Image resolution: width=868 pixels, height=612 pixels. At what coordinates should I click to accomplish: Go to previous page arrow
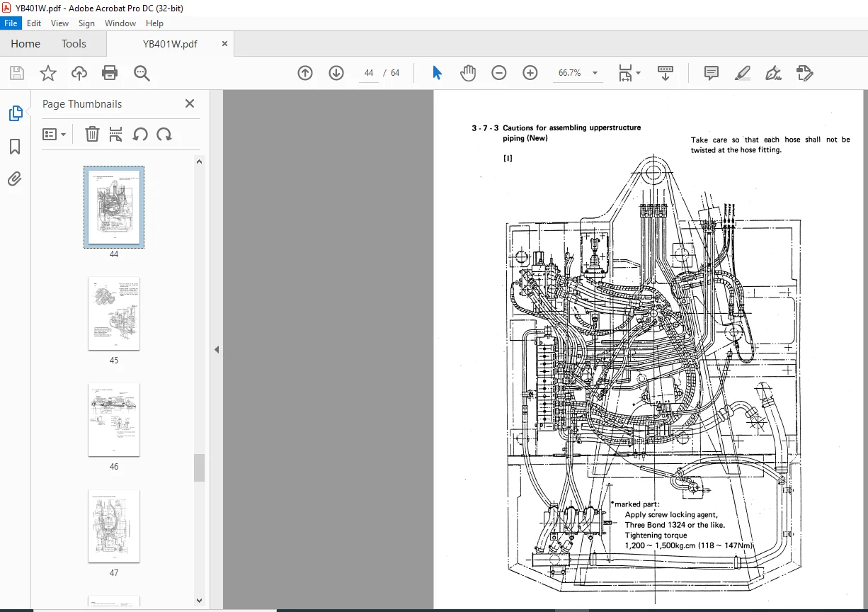(x=305, y=73)
